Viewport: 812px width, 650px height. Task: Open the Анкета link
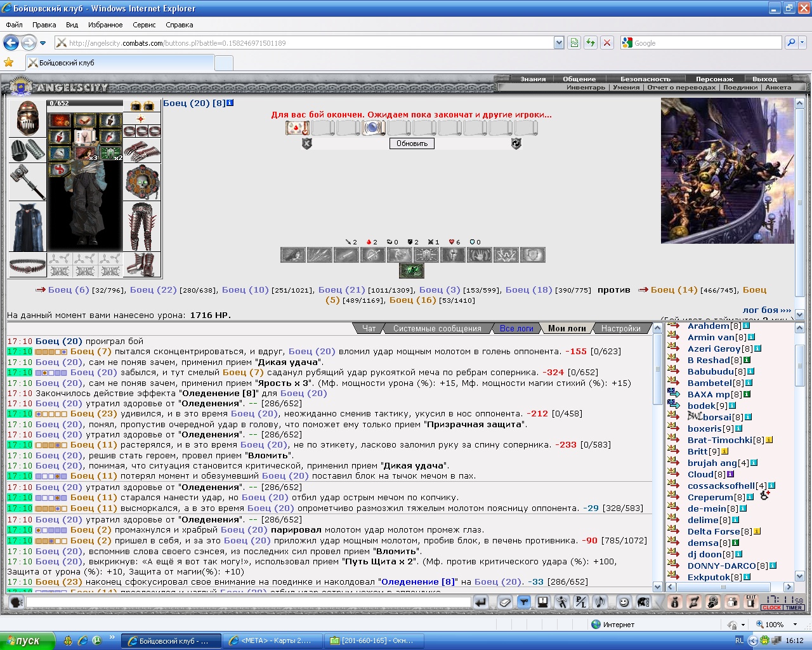point(778,88)
